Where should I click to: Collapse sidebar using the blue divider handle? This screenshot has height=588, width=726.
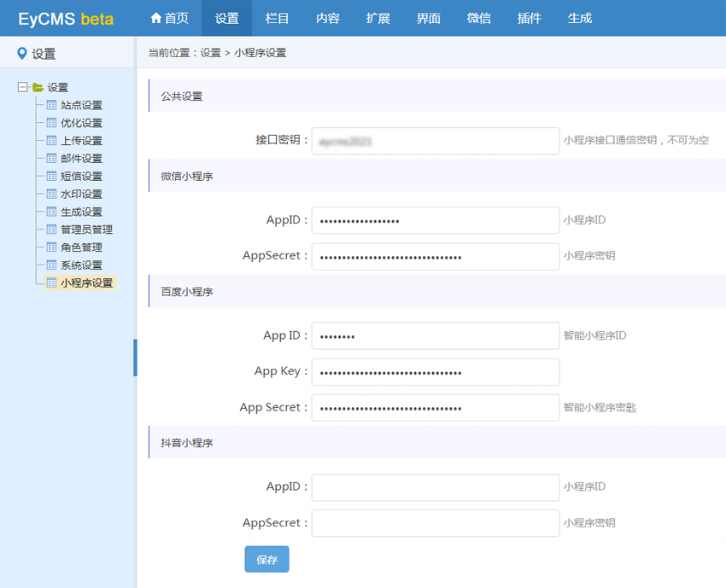coord(135,357)
